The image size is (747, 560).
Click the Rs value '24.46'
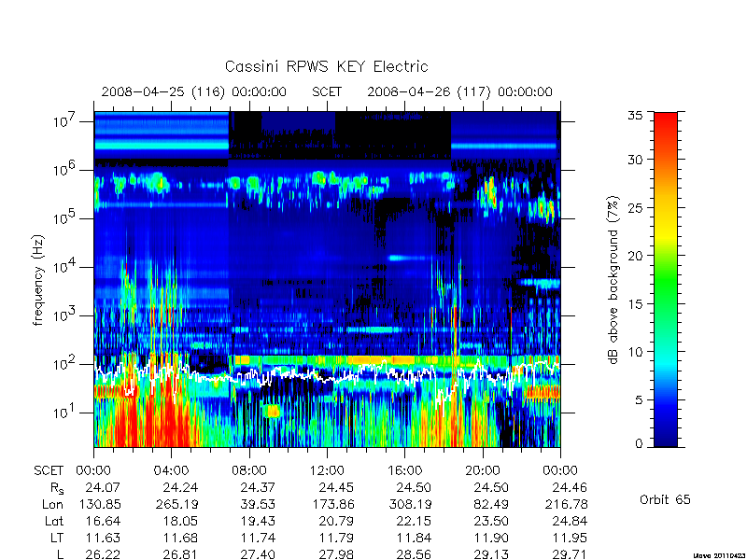point(570,487)
